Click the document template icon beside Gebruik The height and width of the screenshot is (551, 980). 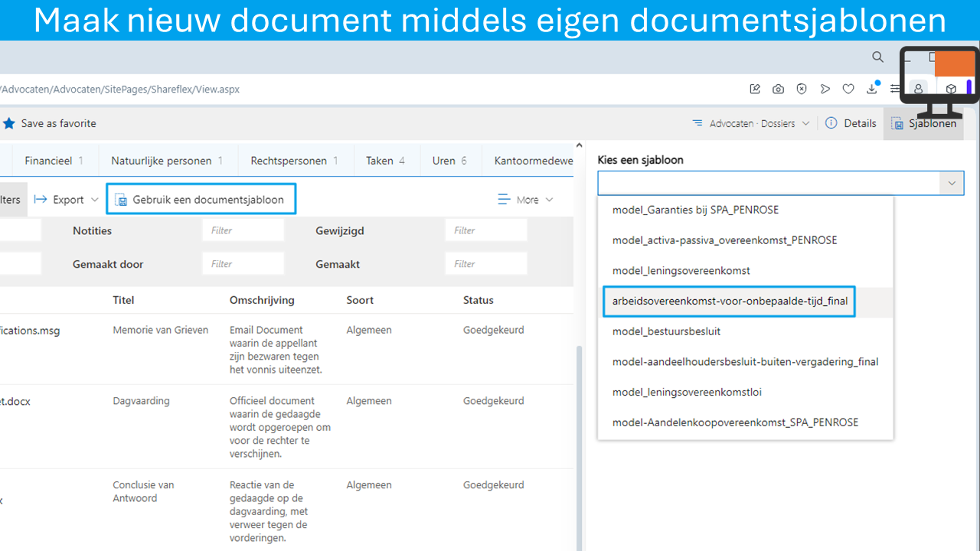point(121,200)
